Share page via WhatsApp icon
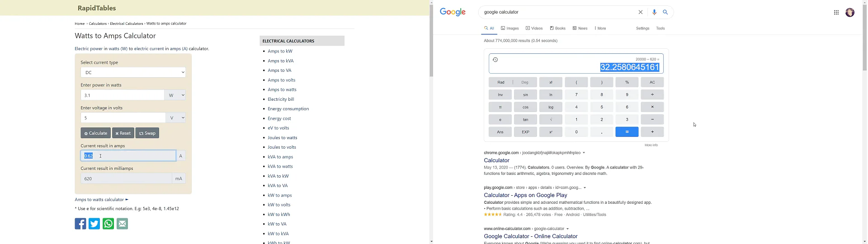The height and width of the screenshot is (244, 868). pyautogui.click(x=108, y=224)
